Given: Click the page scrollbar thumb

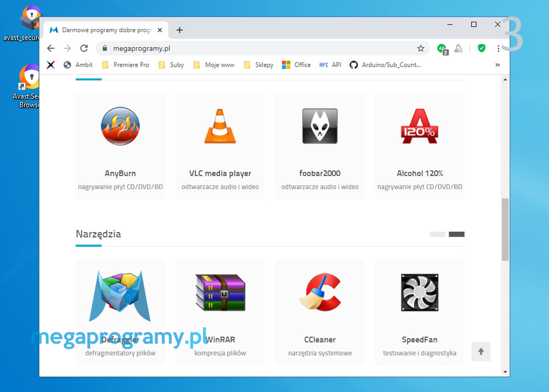Looking at the screenshot, I should click(x=505, y=230).
